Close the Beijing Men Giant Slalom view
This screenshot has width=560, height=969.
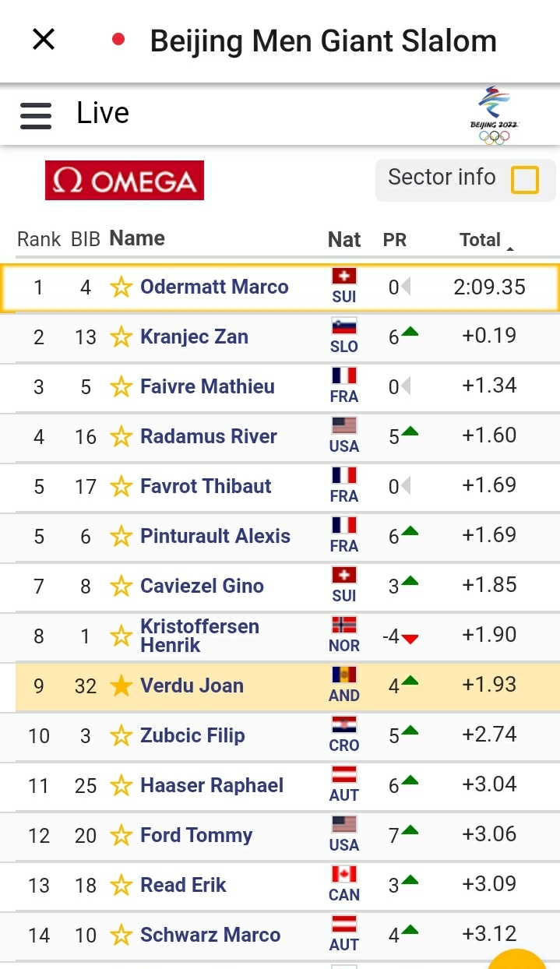point(44,40)
